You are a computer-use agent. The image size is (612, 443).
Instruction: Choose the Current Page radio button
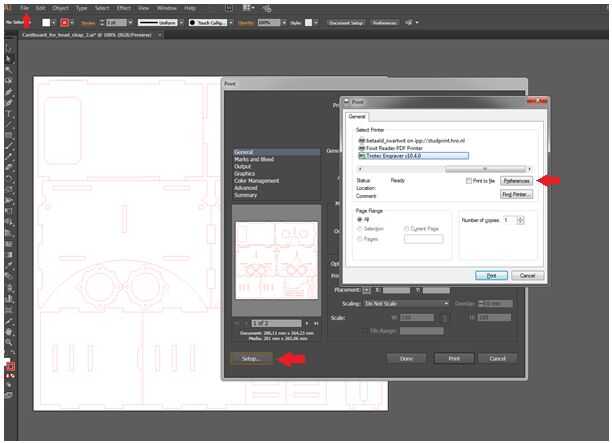click(406, 229)
